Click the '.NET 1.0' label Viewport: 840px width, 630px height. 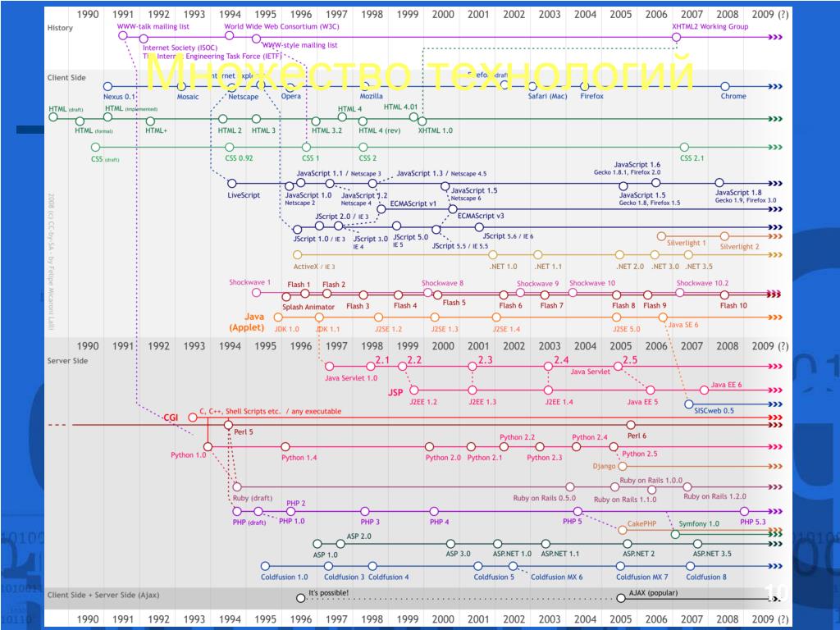(503, 267)
